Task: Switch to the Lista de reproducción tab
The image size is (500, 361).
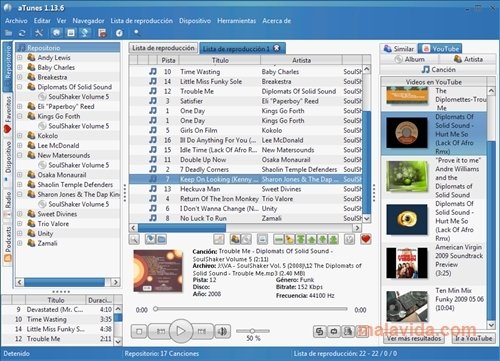Action: click(163, 48)
